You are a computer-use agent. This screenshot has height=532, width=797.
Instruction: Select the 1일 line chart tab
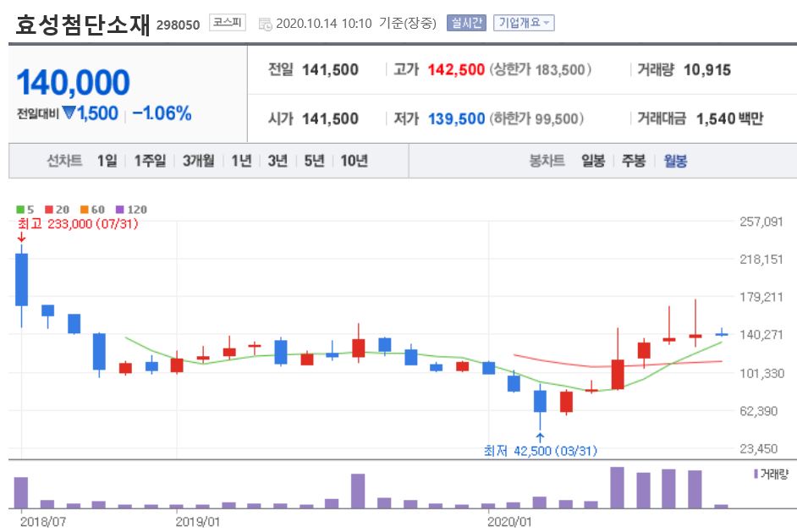(107, 161)
